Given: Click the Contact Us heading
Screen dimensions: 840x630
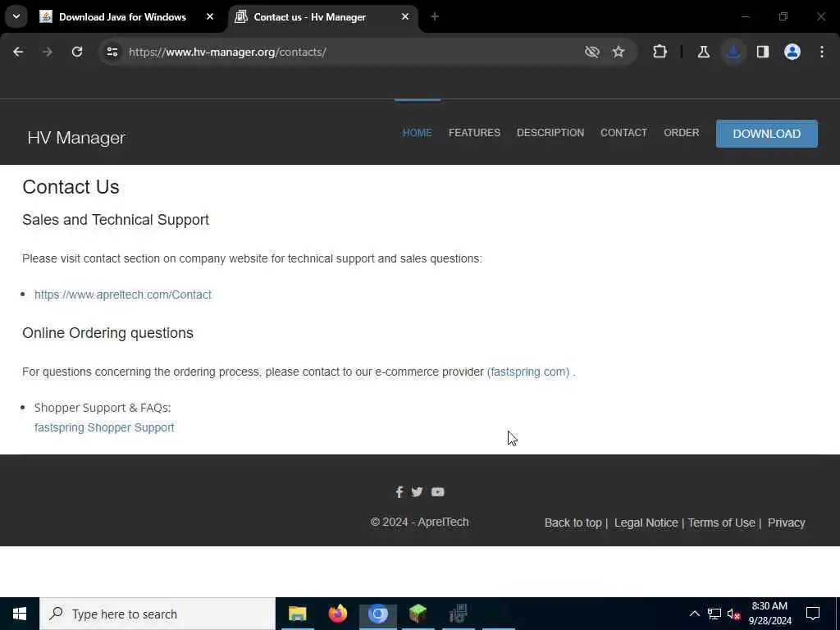Looking at the screenshot, I should click(71, 187).
